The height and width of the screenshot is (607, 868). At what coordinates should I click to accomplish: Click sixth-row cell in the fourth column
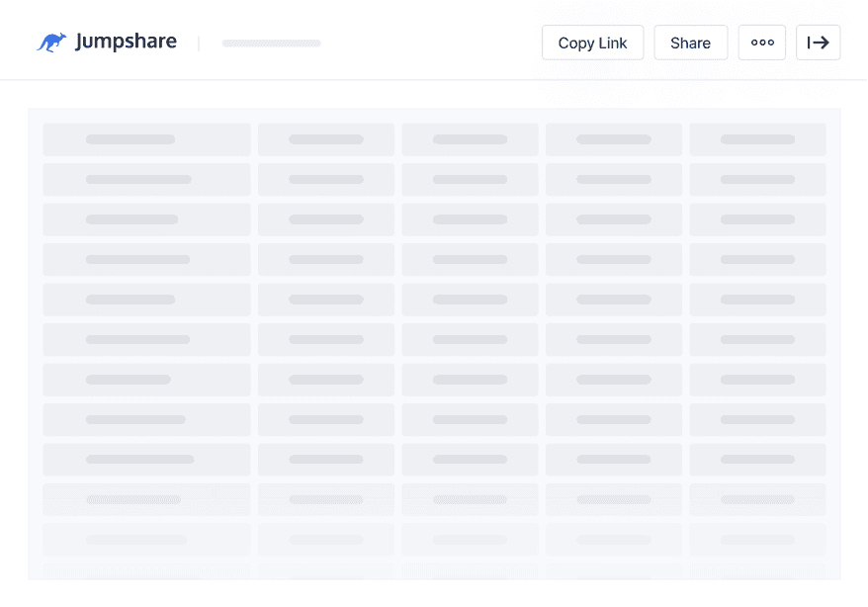point(613,340)
